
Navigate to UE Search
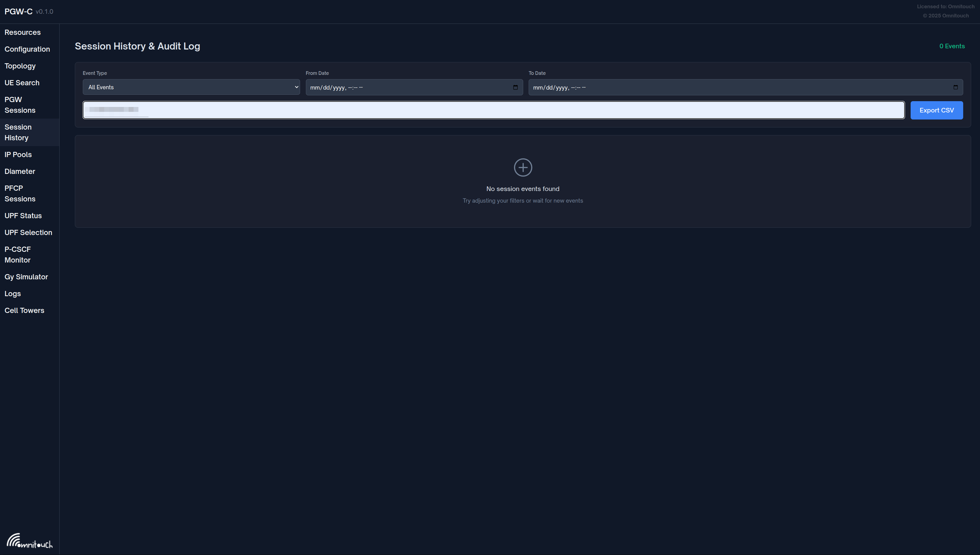pyautogui.click(x=22, y=83)
